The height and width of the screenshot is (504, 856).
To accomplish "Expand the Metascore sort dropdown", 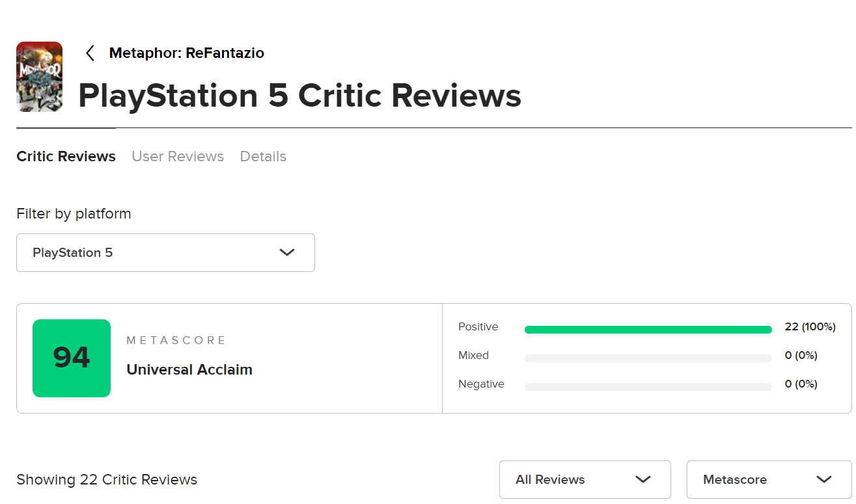I will point(769,480).
